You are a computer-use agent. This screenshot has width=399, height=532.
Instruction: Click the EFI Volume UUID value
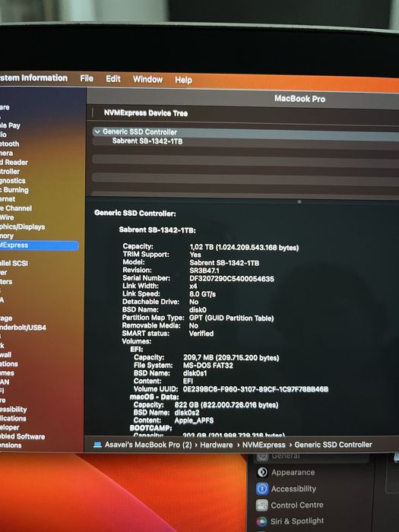255,389
